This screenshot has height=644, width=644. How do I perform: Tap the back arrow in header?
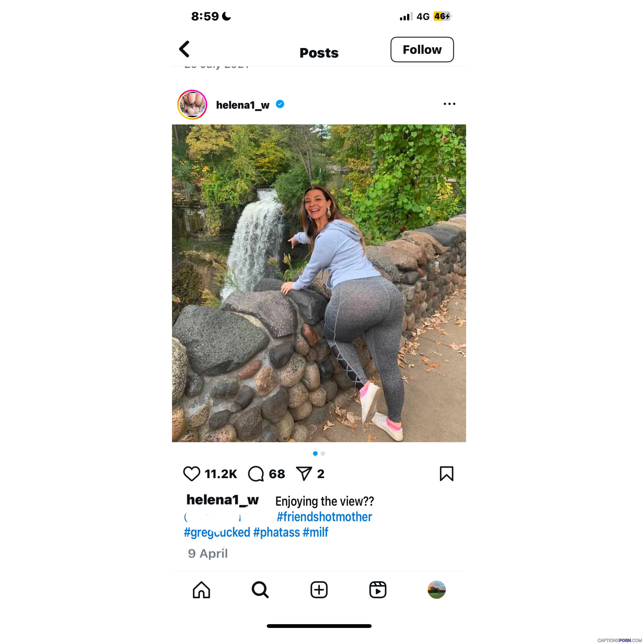[x=184, y=49]
